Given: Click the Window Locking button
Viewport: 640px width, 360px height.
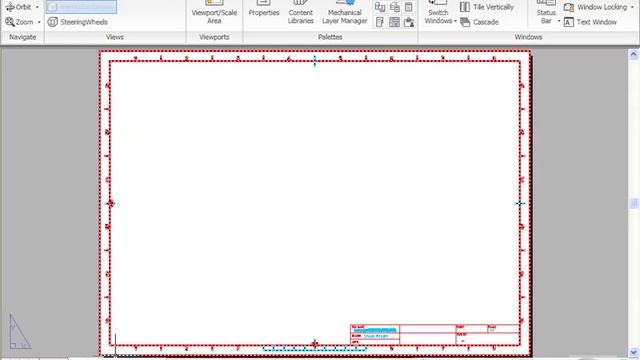Looking at the screenshot, I should coord(596,7).
